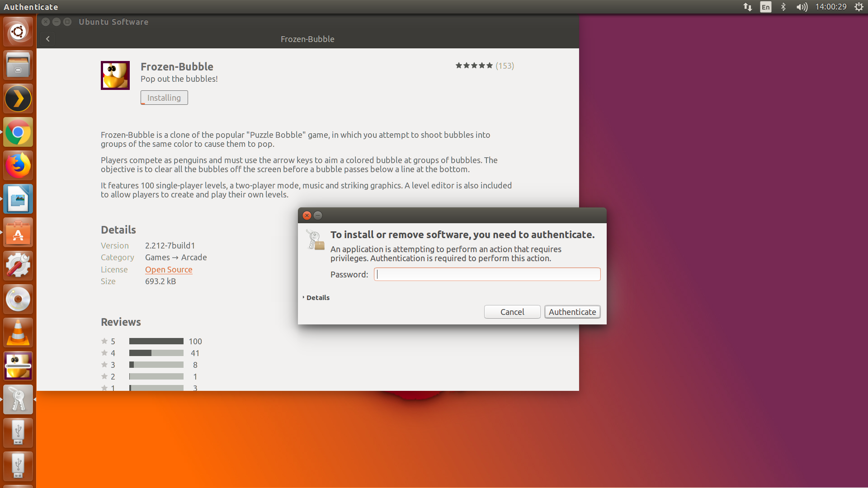
Task: Open the second USB drive icon in dock
Action: 18,466
